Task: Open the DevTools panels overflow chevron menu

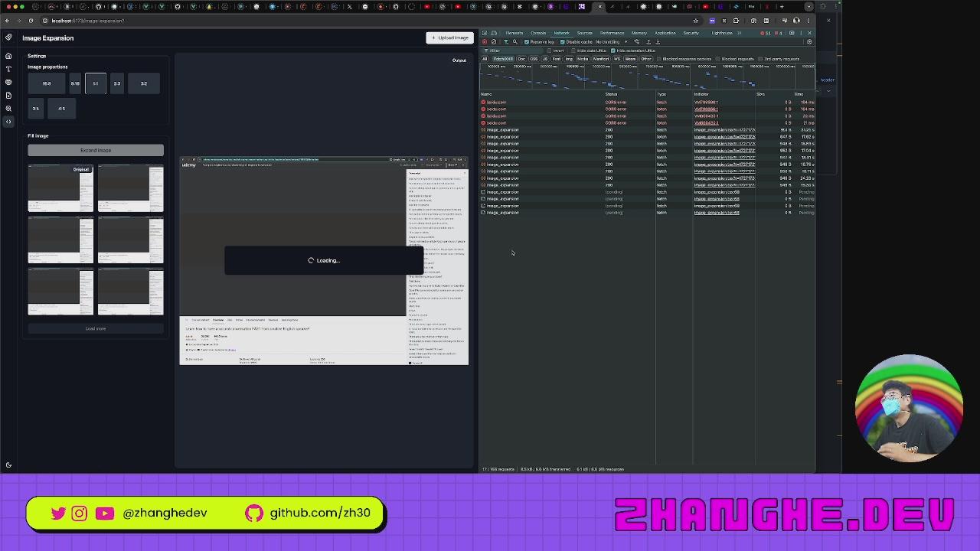Action: coord(738,33)
